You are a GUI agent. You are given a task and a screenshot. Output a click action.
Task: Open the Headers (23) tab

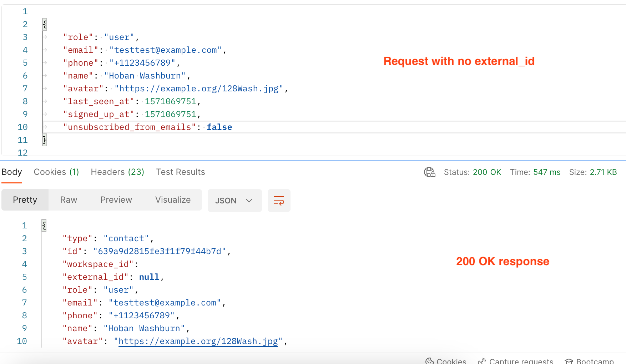[x=117, y=172]
